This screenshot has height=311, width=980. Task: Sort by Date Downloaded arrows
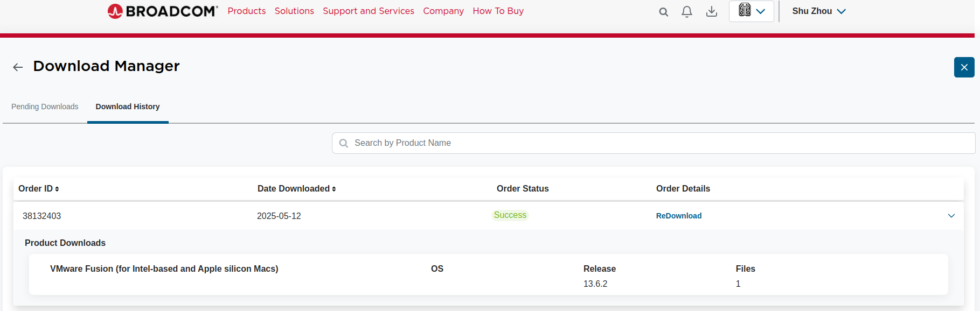point(334,189)
